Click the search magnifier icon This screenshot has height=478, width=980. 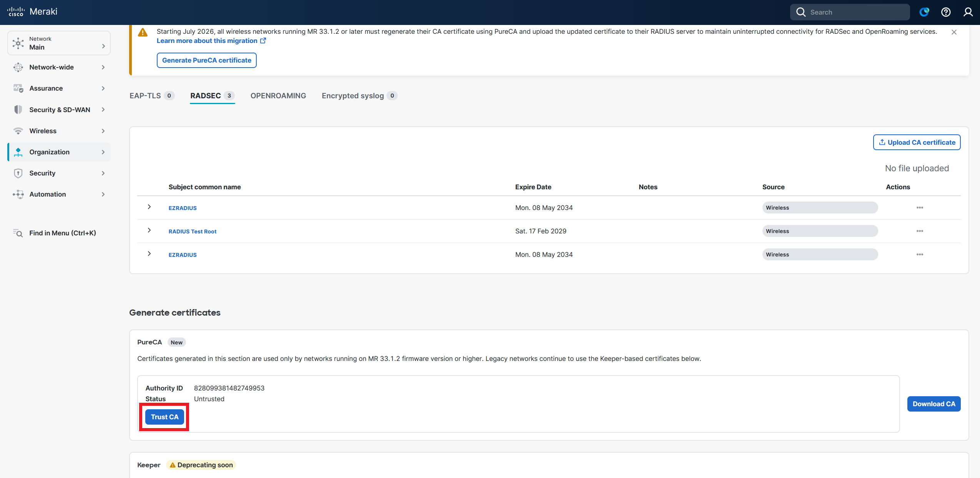click(x=801, y=12)
